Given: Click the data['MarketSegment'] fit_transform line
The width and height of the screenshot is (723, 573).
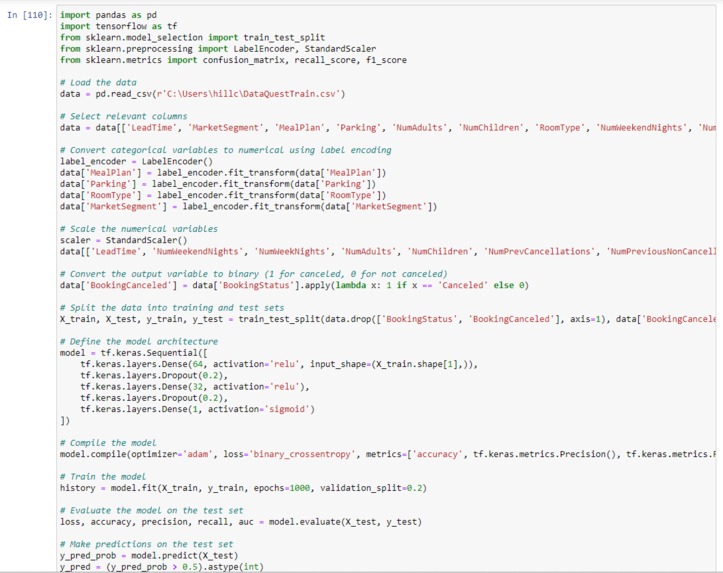Looking at the screenshot, I should coord(249,207).
